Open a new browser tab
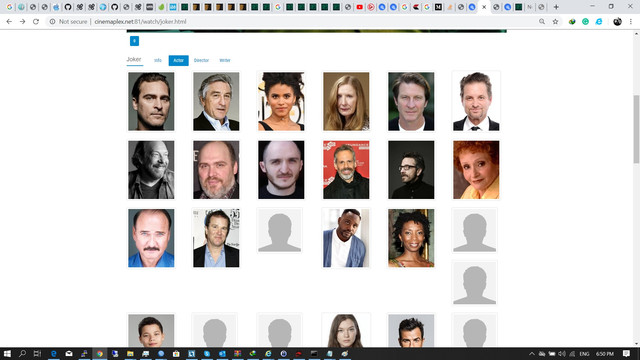The height and width of the screenshot is (360, 640). pyautogui.click(x=556, y=7)
